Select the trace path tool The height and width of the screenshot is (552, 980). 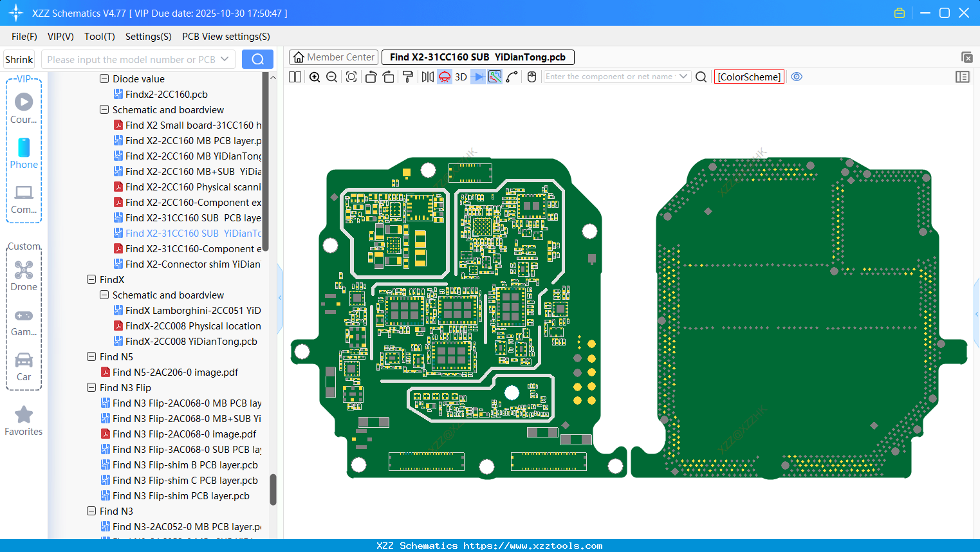(x=512, y=77)
